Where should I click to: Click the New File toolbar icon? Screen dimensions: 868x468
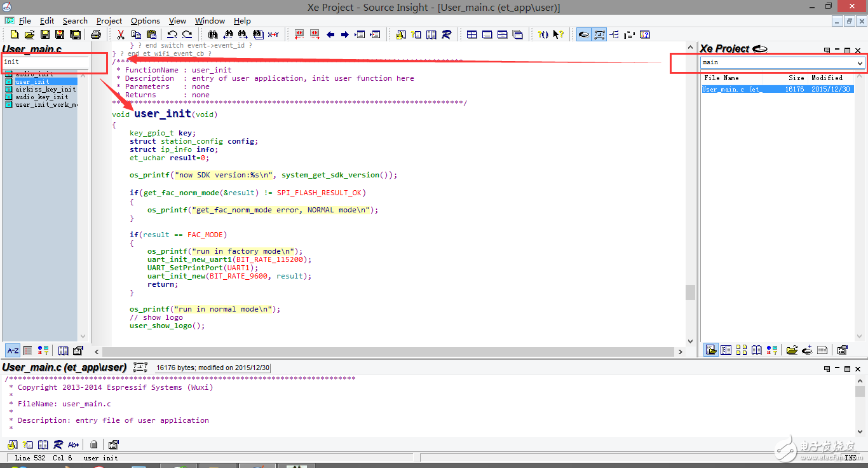[15, 34]
